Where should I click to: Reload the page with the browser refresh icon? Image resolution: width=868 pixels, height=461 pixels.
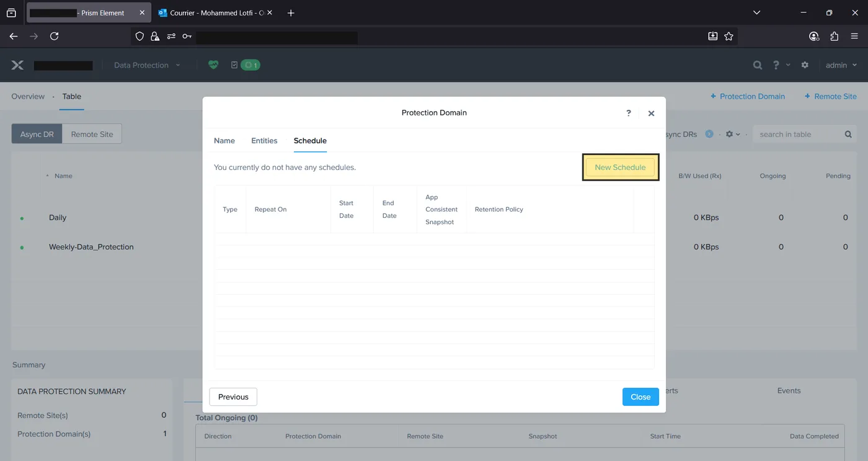click(x=54, y=36)
